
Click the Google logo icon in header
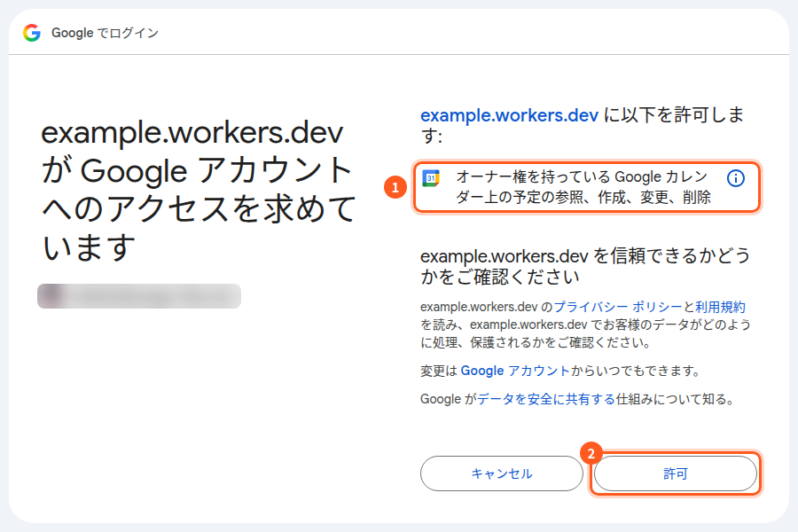click(x=32, y=33)
